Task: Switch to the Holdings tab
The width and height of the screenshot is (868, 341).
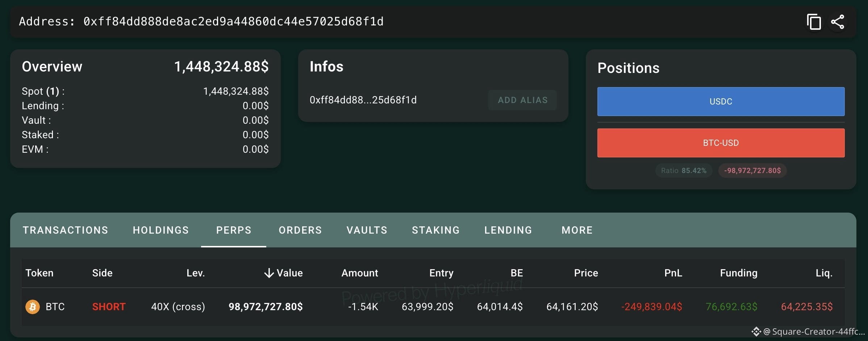Action: coord(161,230)
